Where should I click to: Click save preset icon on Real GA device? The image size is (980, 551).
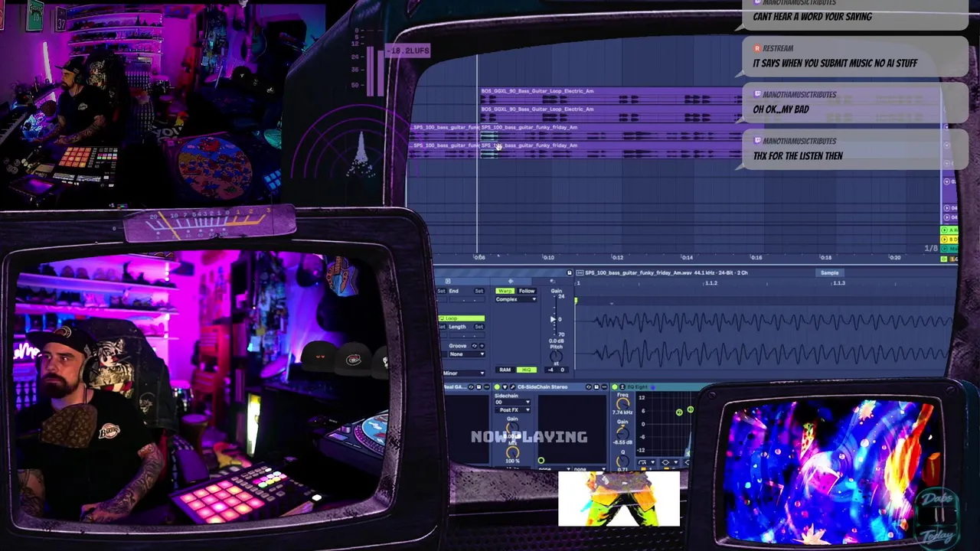pyautogui.click(x=479, y=387)
